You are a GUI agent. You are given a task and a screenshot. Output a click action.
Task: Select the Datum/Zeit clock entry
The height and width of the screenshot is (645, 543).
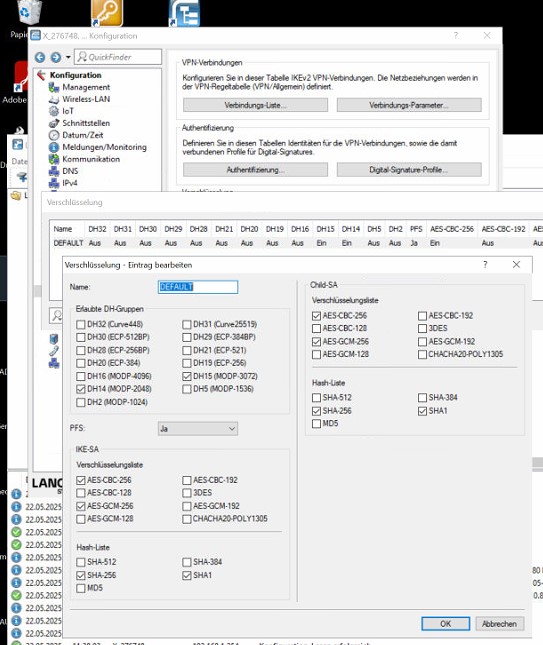click(82, 135)
